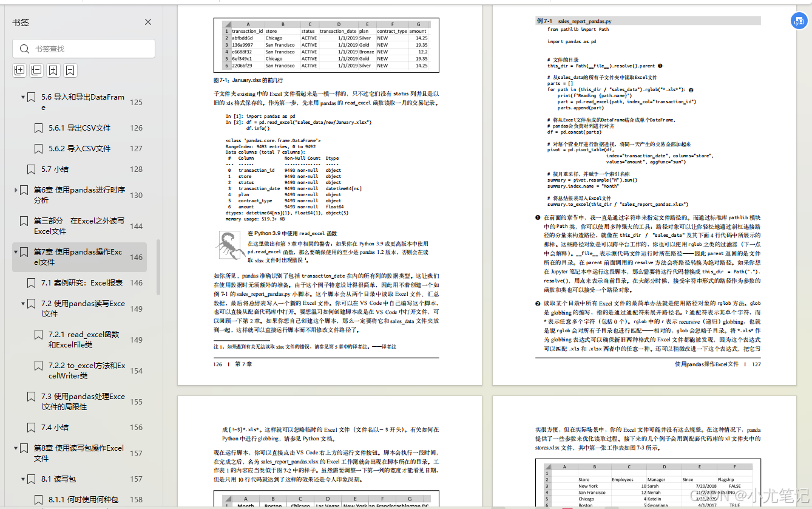Viewport: 812px width, 509px height.
Task: Click the January.xlsx table screenshot on page 126
Action: (x=326, y=46)
